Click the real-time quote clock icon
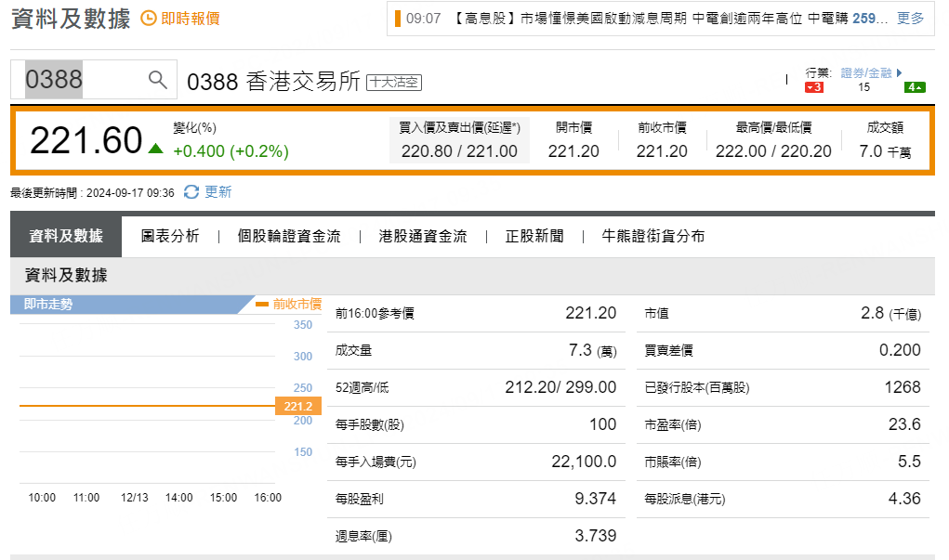949x560 pixels. (x=149, y=19)
